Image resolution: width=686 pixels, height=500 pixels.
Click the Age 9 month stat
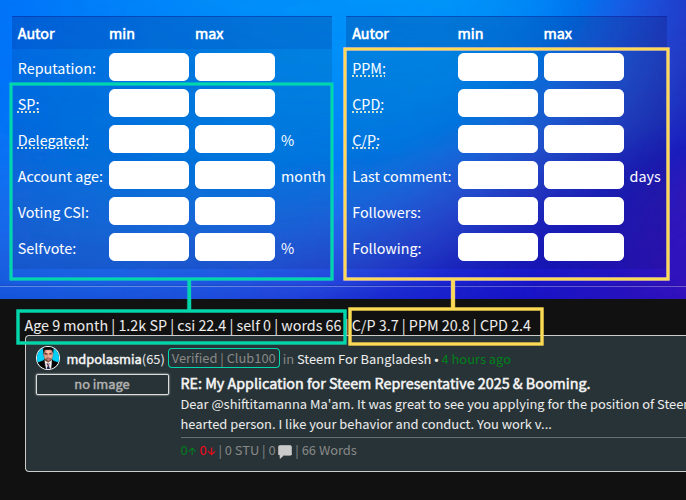point(66,326)
